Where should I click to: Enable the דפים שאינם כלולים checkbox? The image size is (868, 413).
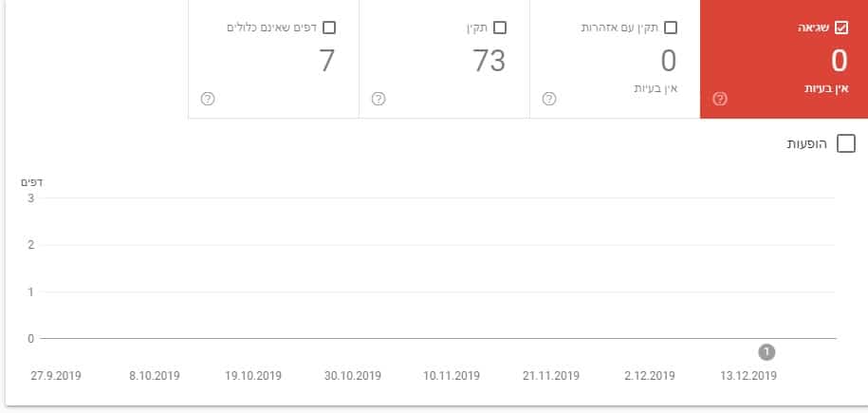coord(329,28)
